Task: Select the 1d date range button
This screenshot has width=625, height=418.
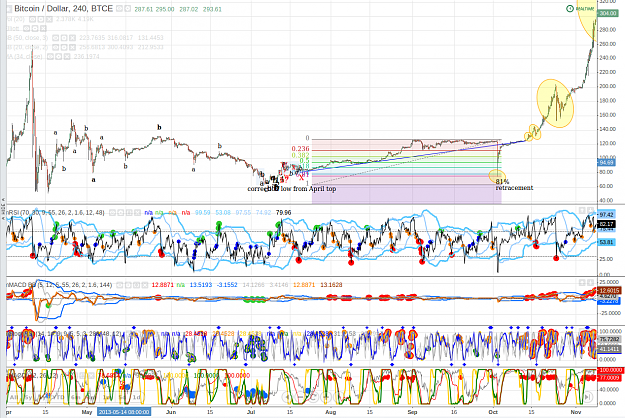Action: click(x=136, y=397)
